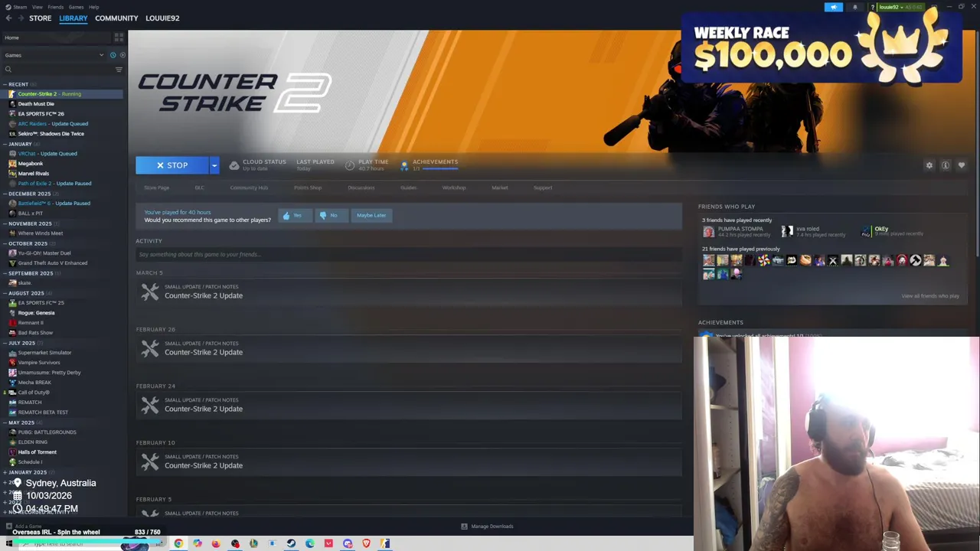Open the LOUUIE92 profile tab
The width and height of the screenshot is (980, 551).
(x=162, y=18)
